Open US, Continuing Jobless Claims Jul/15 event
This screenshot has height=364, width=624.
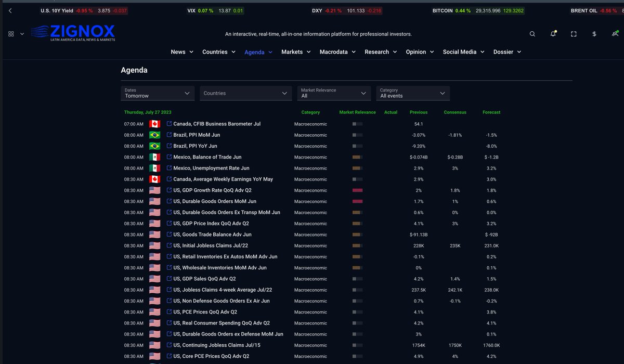pos(217,345)
